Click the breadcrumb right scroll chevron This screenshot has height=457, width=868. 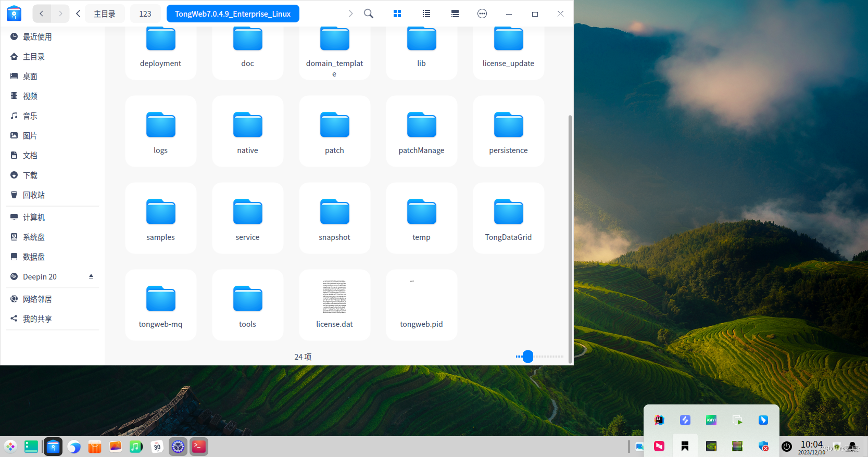pos(350,14)
